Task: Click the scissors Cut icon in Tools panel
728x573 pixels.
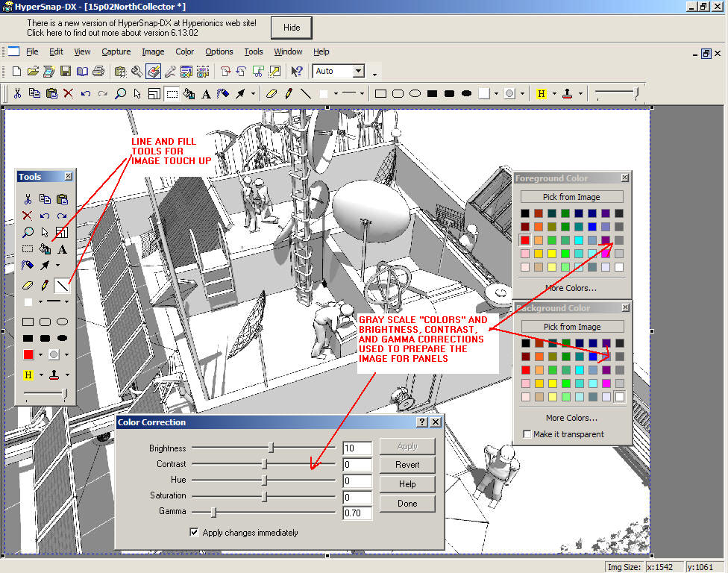Action: pos(28,199)
